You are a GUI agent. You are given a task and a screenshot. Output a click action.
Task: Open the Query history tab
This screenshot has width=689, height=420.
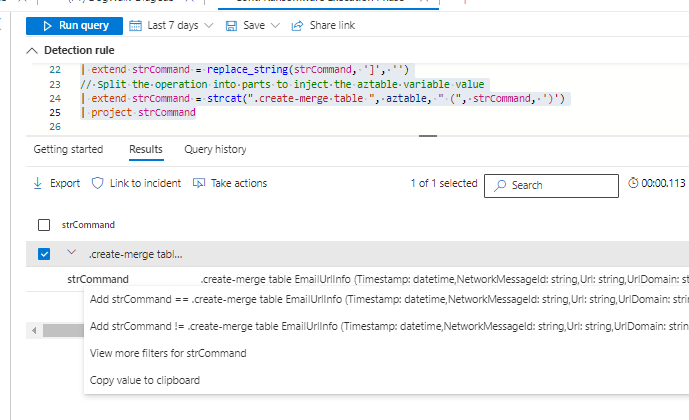pos(215,149)
